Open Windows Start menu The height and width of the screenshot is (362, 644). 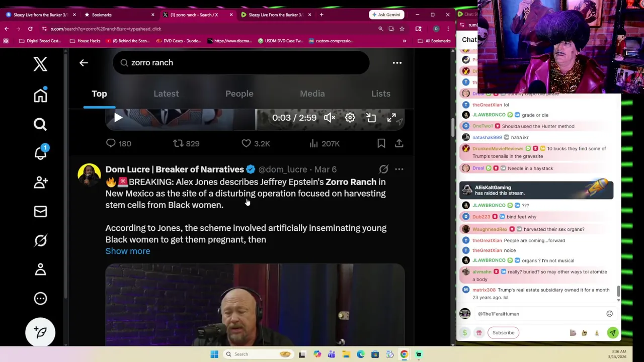214,354
